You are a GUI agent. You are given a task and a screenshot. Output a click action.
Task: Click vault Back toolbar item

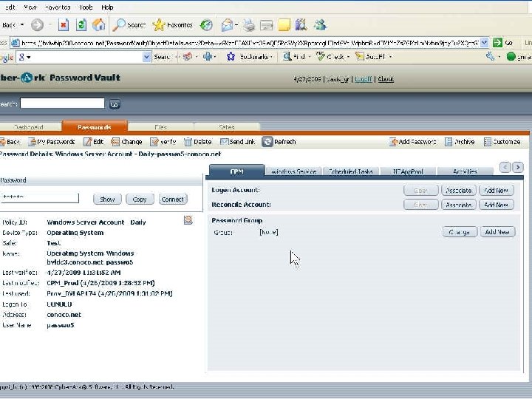(x=10, y=142)
